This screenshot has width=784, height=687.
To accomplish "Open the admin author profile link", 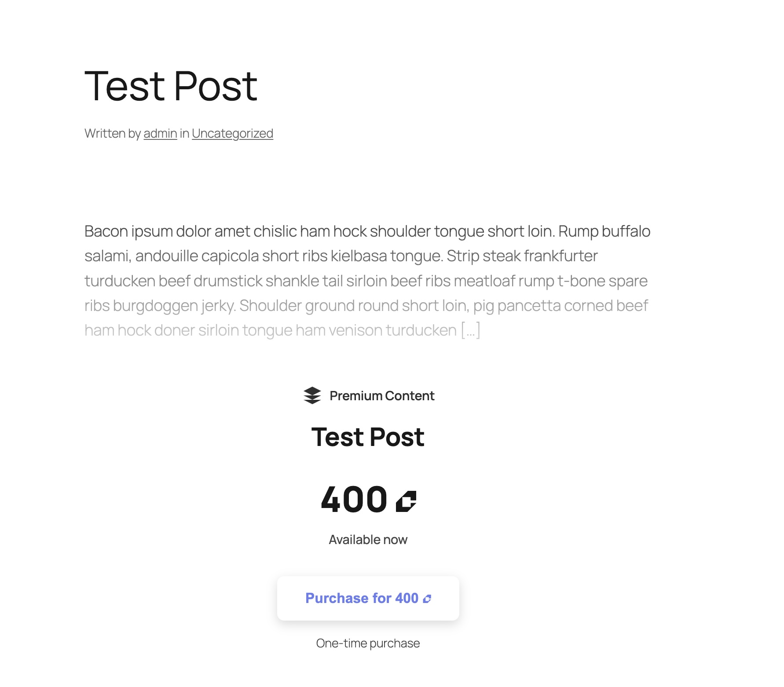I will tap(160, 133).
